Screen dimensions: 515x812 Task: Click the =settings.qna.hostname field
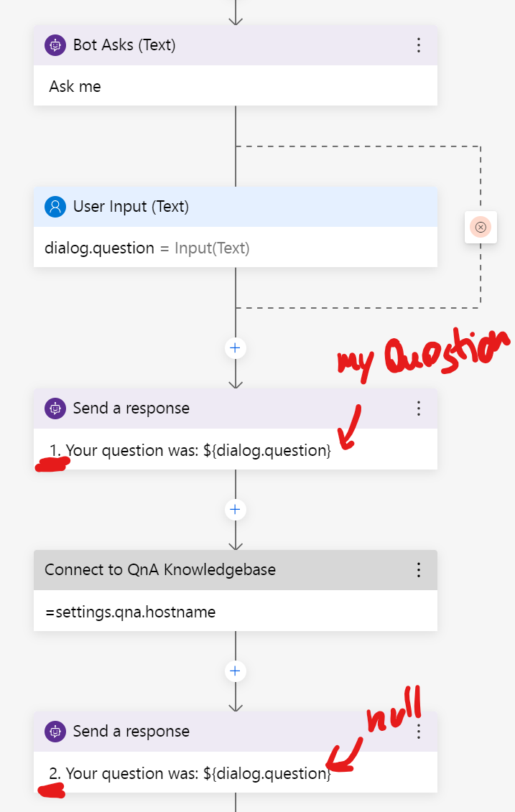[236, 611]
